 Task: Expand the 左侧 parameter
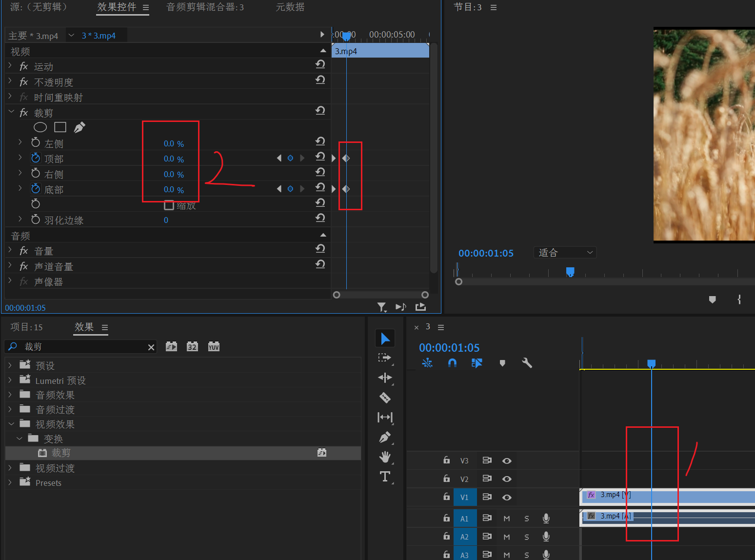(x=20, y=142)
